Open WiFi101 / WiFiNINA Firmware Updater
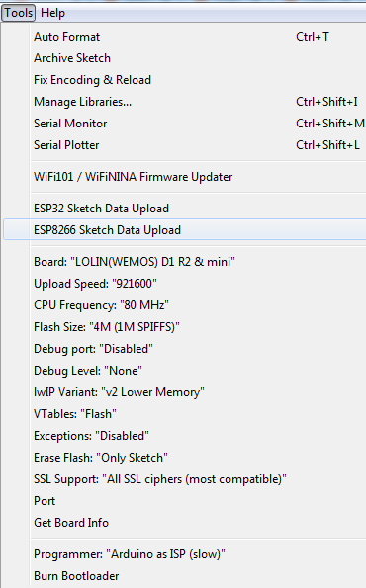The height and width of the screenshot is (588, 366). pos(184,177)
